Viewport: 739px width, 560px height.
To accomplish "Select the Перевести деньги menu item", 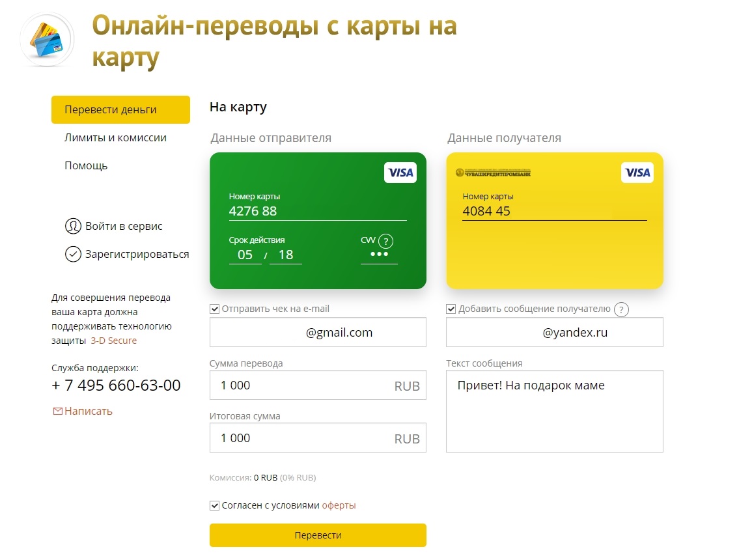I will [120, 110].
